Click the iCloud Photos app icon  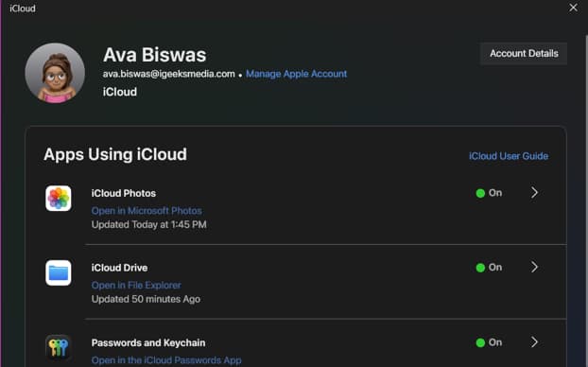(x=59, y=198)
